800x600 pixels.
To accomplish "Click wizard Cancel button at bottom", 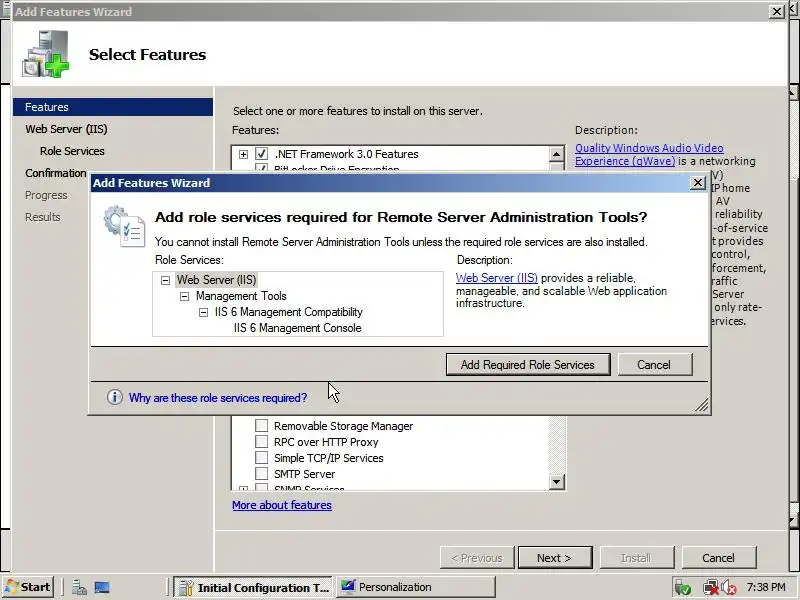I will pyautogui.click(x=719, y=558).
